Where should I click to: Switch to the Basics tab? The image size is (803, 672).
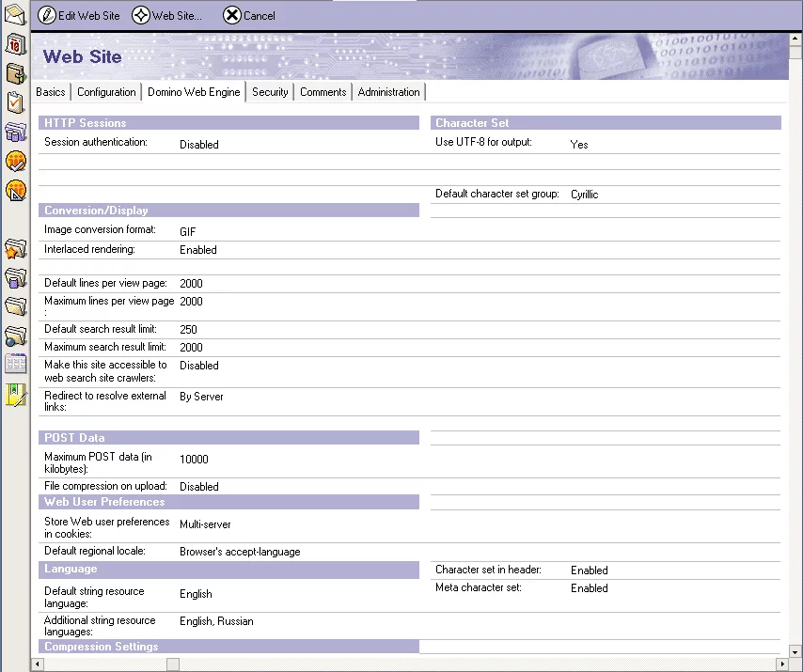51,92
